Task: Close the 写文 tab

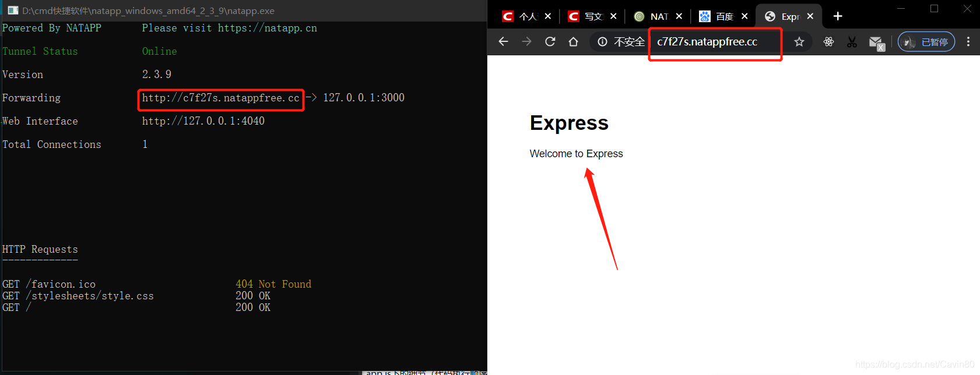Action: 613,16
